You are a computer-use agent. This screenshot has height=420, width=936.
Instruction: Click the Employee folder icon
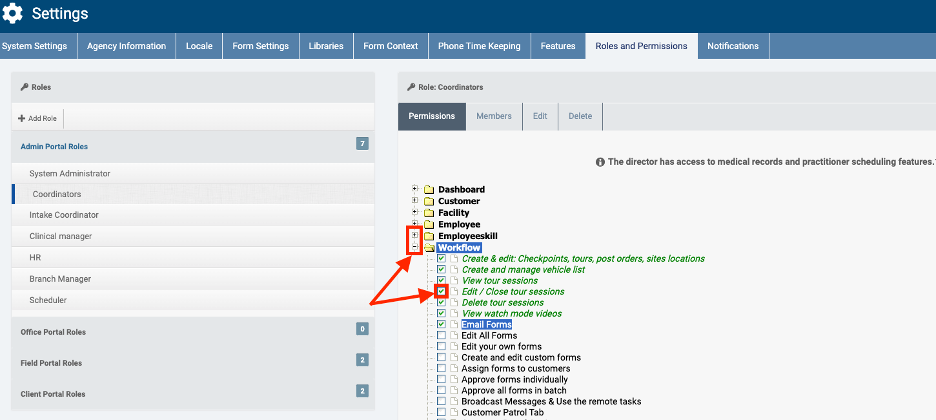429,224
